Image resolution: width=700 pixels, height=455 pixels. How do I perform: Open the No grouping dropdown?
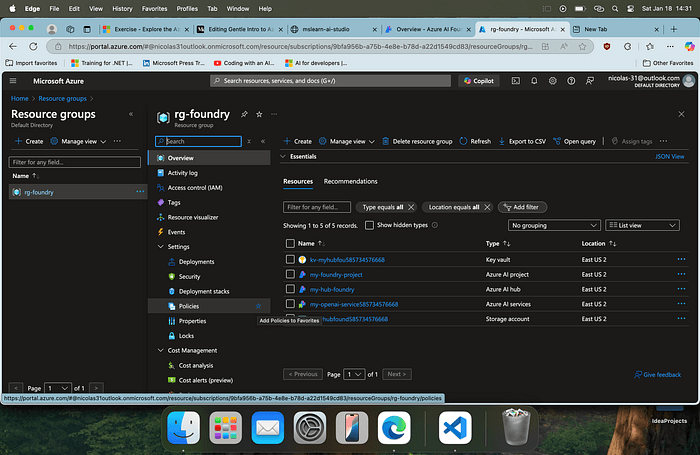(554, 225)
